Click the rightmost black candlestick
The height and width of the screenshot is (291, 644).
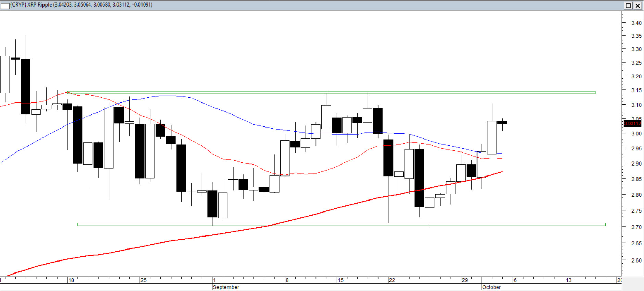(502, 122)
